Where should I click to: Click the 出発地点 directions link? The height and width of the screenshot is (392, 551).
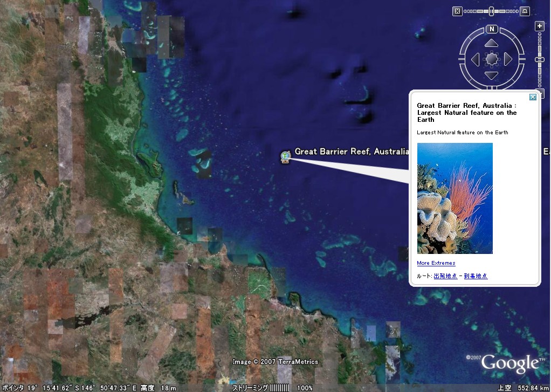[x=445, y=276]
